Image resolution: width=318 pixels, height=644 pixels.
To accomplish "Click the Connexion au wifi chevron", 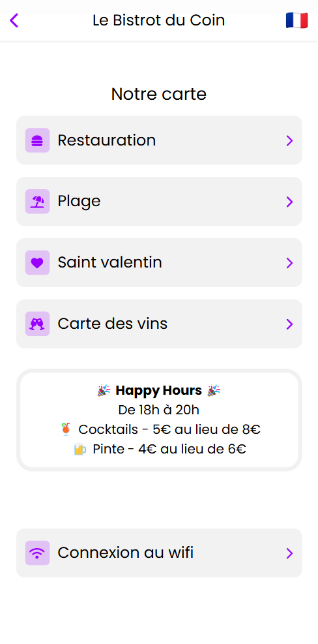I will pos(290,554).
